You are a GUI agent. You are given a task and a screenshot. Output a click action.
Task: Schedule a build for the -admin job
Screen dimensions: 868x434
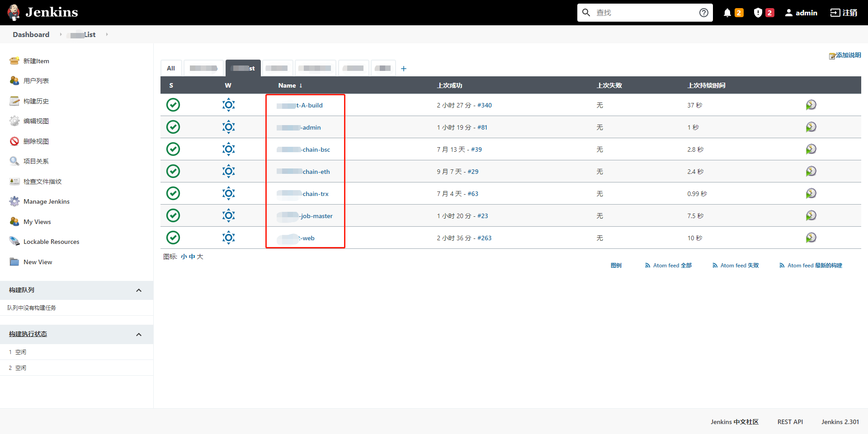tap(811, 127)
